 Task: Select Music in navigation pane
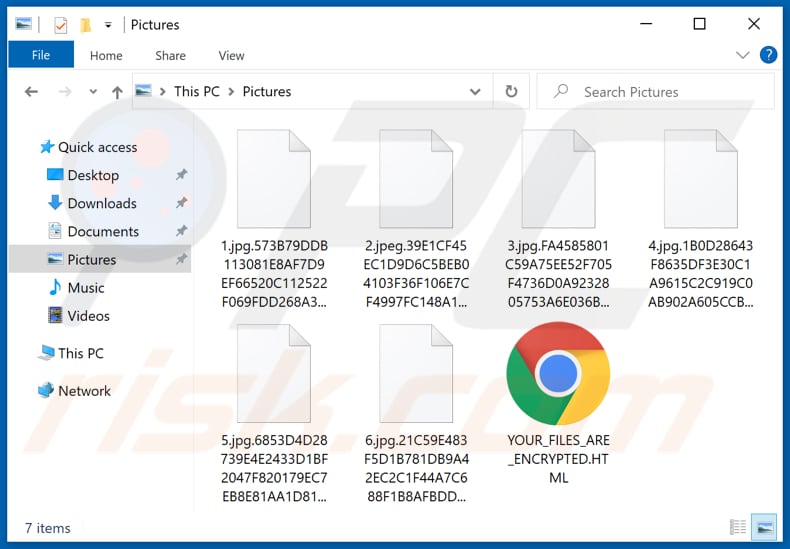[x=85, y=287]
